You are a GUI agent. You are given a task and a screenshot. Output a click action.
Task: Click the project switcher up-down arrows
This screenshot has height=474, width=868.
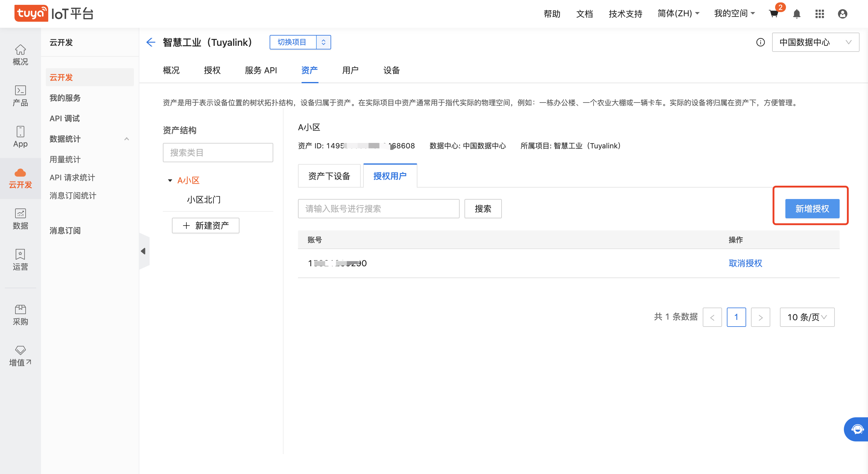(x=324, y=42)
